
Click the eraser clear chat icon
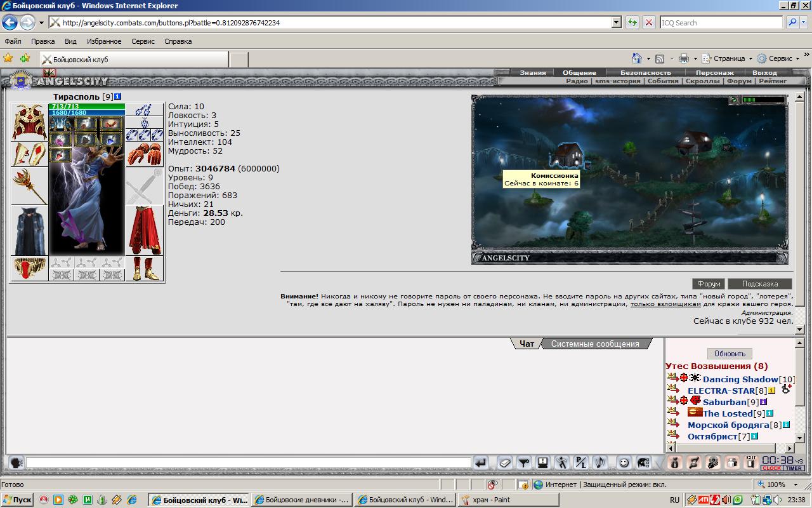point(504,463)
